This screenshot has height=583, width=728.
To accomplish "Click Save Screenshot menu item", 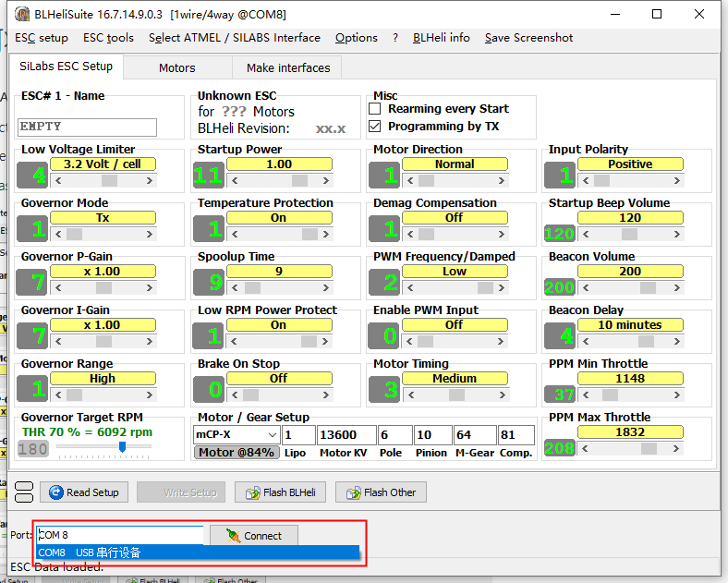I will point(528,38).
